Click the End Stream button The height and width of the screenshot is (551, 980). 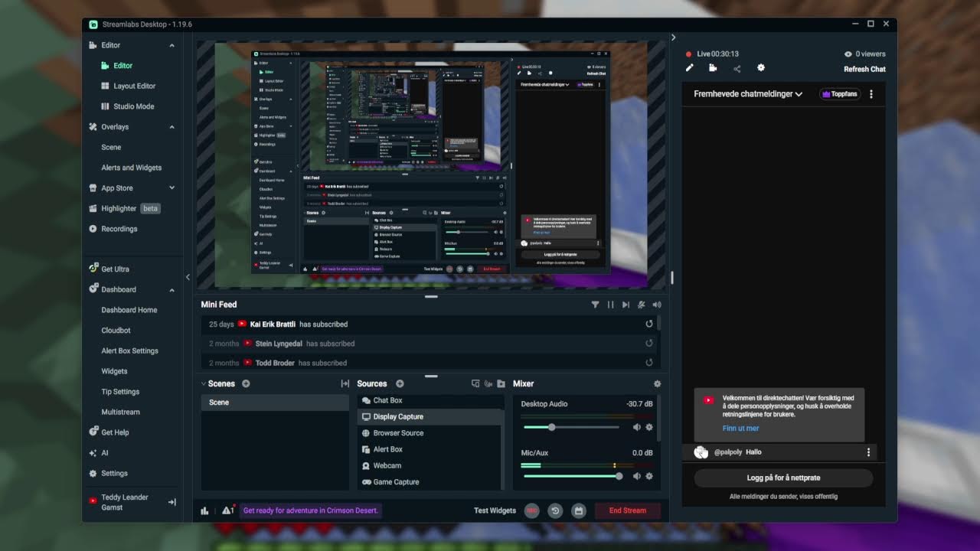(x=628, y=510)
